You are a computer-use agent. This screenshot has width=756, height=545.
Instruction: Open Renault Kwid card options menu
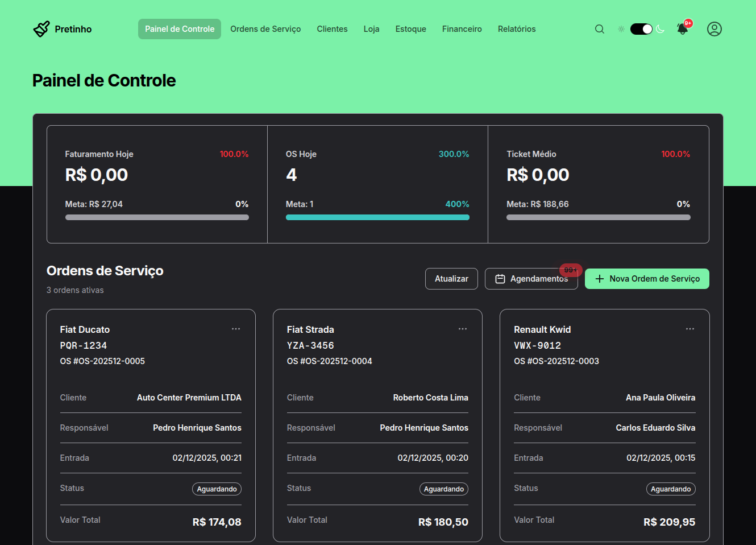[x=689, y=329]
